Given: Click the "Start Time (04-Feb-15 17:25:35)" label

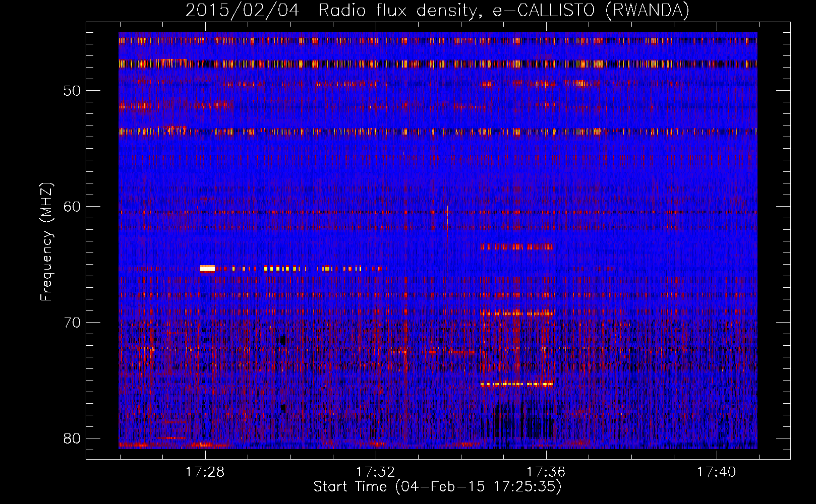Looking at the screenshot, I should pyautogui.click(x=437, y=487).
